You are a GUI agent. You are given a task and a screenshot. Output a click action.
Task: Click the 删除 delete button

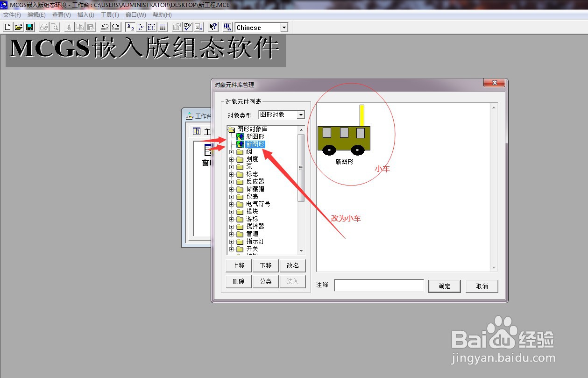[239, 281]
